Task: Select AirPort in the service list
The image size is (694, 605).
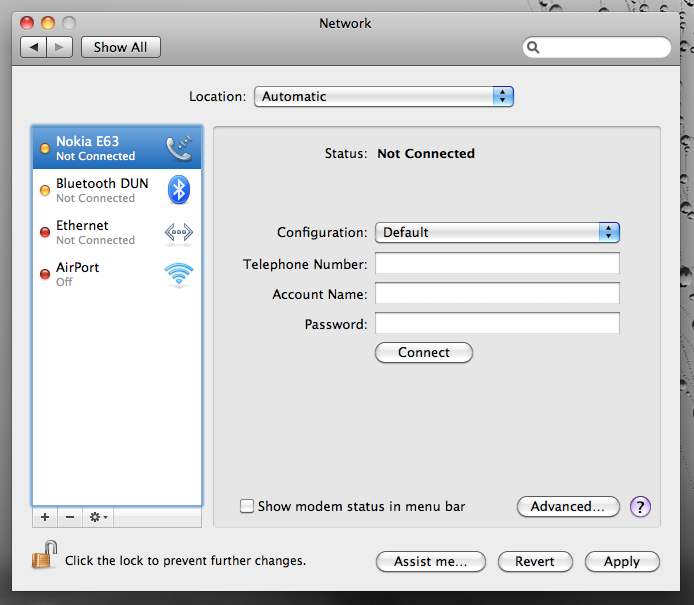Action: pyautogui.click(x=117, y=274)
